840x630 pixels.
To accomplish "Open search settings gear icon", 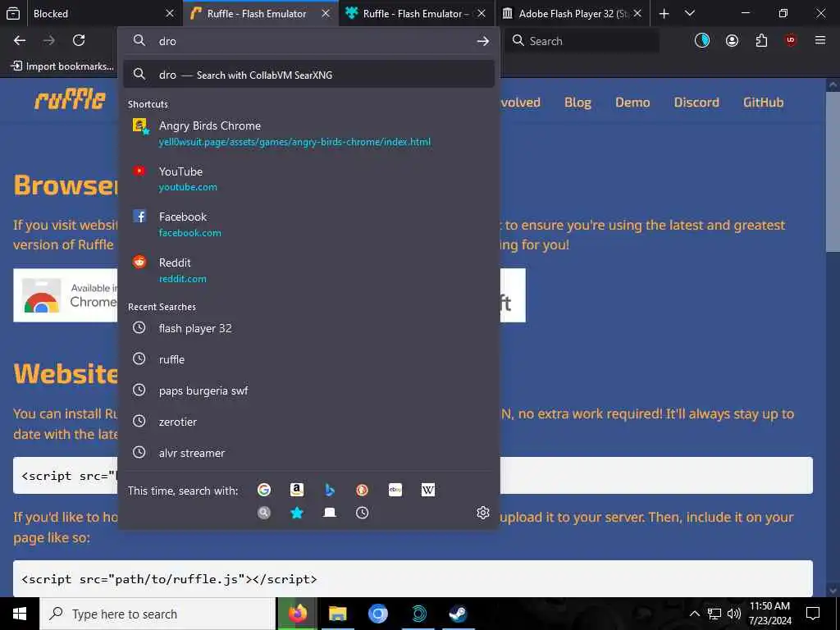I will pos(482,513).
